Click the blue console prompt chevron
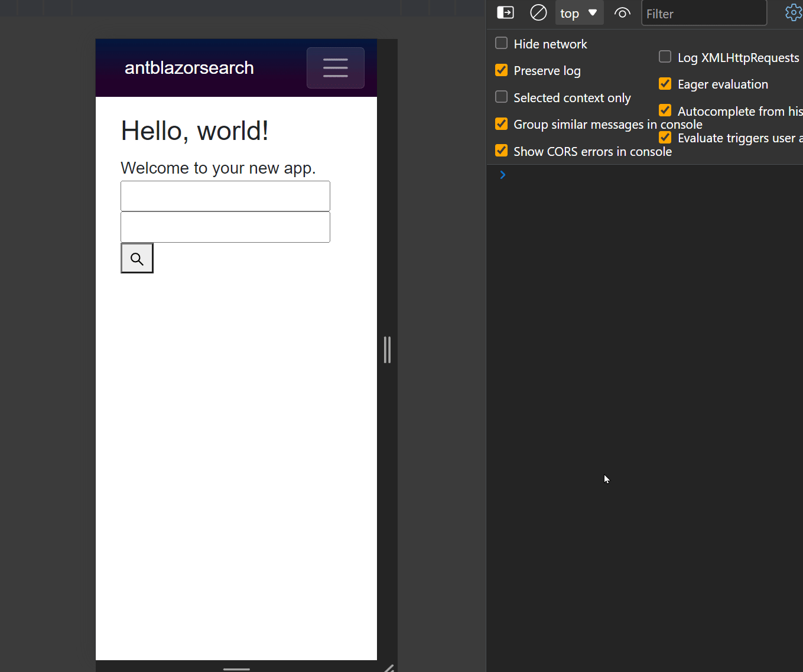The height and width of the screenshot is (672, 803). click(x=502, y=174)
